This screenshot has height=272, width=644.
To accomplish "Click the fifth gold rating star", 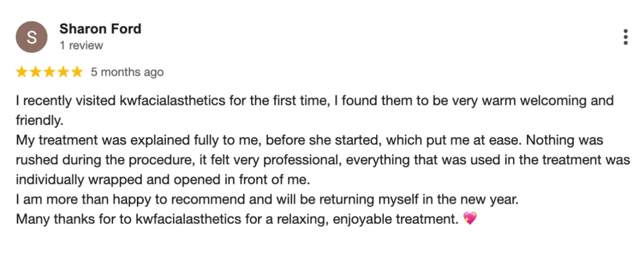I will coord(78,72).
